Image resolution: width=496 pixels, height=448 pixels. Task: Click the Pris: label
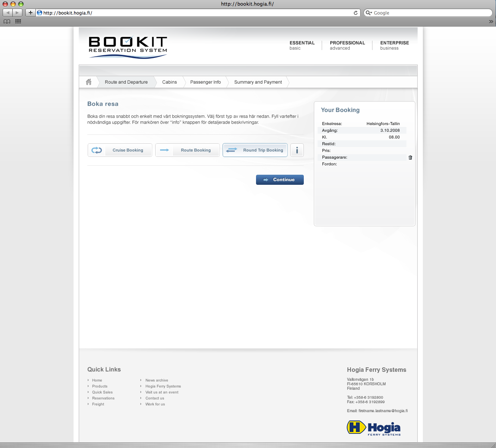point(326,150)
